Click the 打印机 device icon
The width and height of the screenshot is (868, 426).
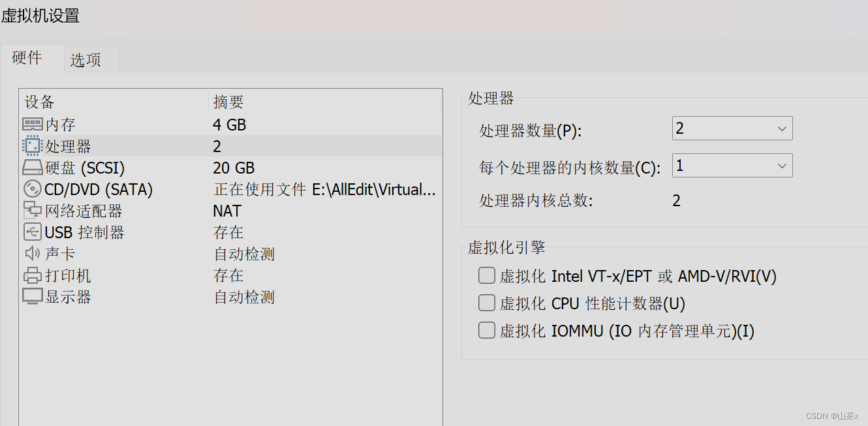click(32, 275)
